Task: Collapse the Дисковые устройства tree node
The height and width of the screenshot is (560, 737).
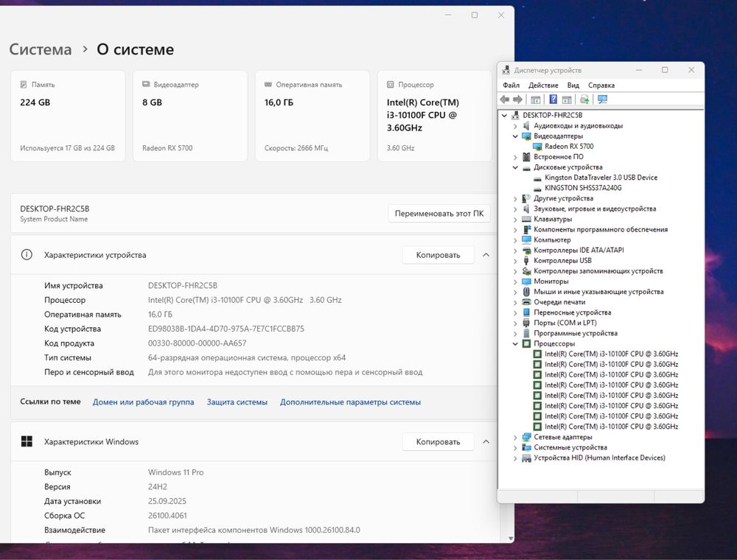Action: pos(515,167)
